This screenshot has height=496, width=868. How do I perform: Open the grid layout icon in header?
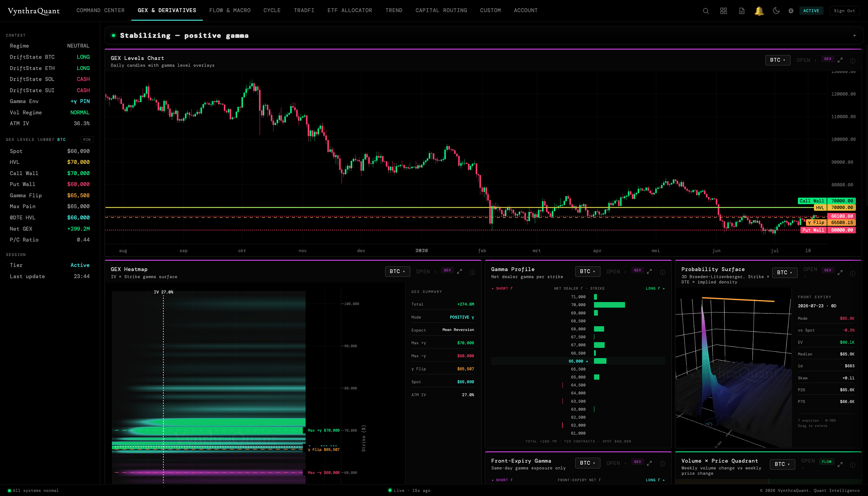tap(723, 11)
